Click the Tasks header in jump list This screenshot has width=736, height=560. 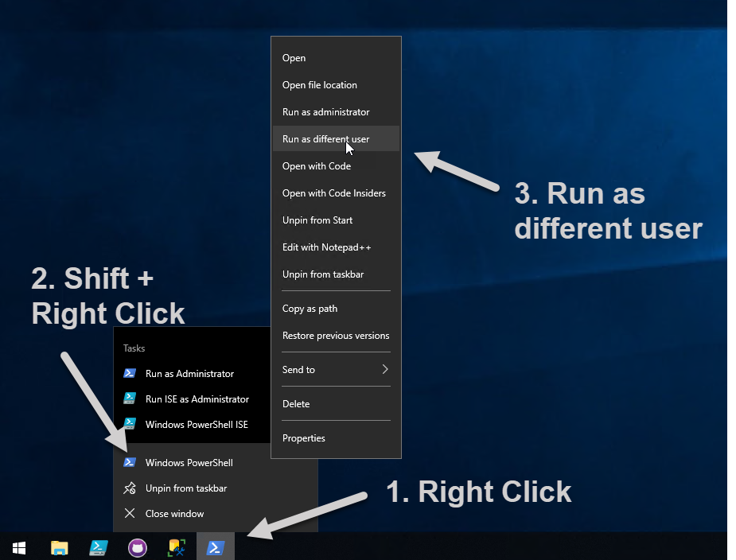coord(134,348)
